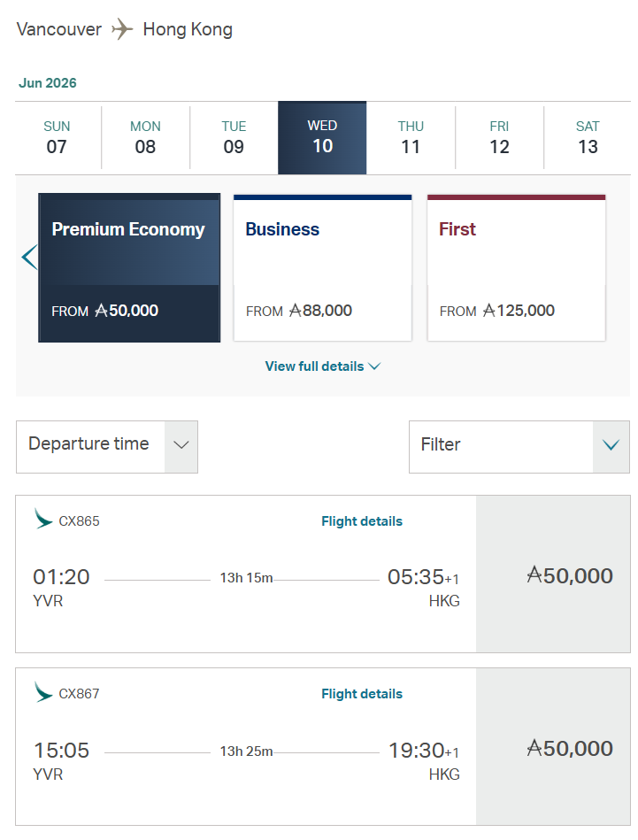Select the Thursday 11 date tab
Screen dimensions: 638x840
pyautogui.click(x=411, y=137)
